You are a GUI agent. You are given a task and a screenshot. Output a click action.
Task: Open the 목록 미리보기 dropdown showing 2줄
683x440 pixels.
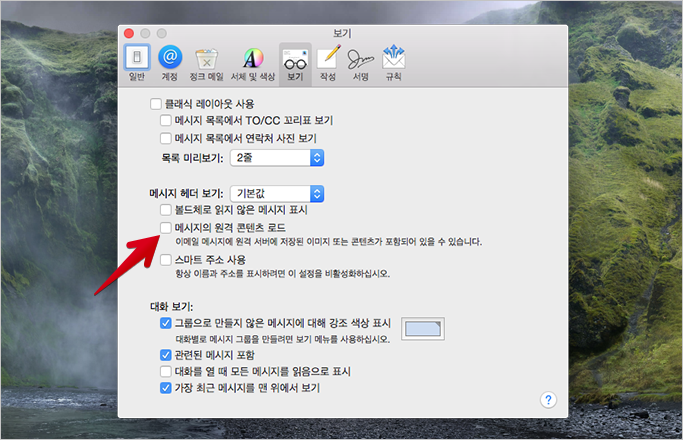coord(277,158)
